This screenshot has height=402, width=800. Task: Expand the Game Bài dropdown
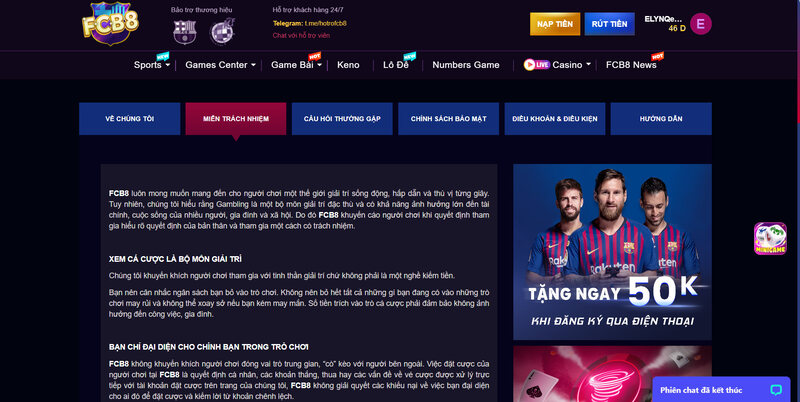pyautogui.click(x=319, y=65)
